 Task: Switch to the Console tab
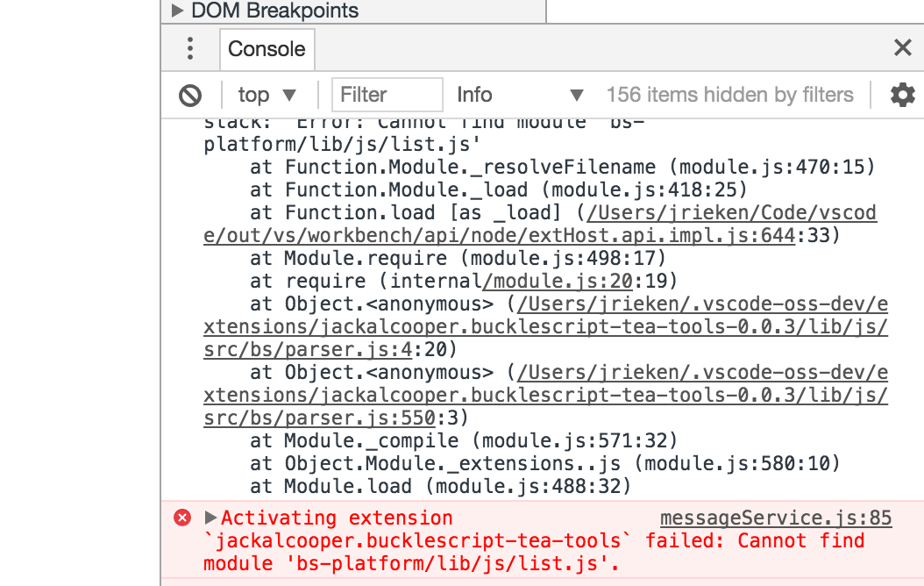[x=267, y=49]
